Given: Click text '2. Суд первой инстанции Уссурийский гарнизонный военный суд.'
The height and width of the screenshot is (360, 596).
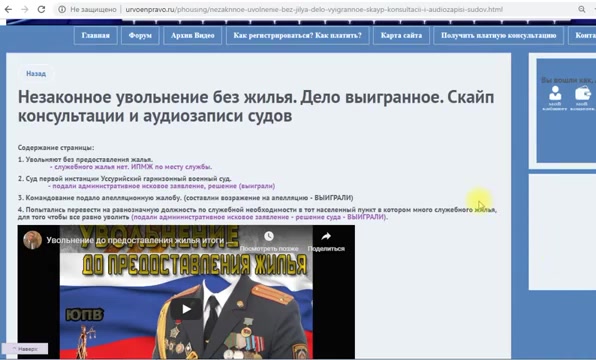Looking at the screenshot, I should [124, 179].
